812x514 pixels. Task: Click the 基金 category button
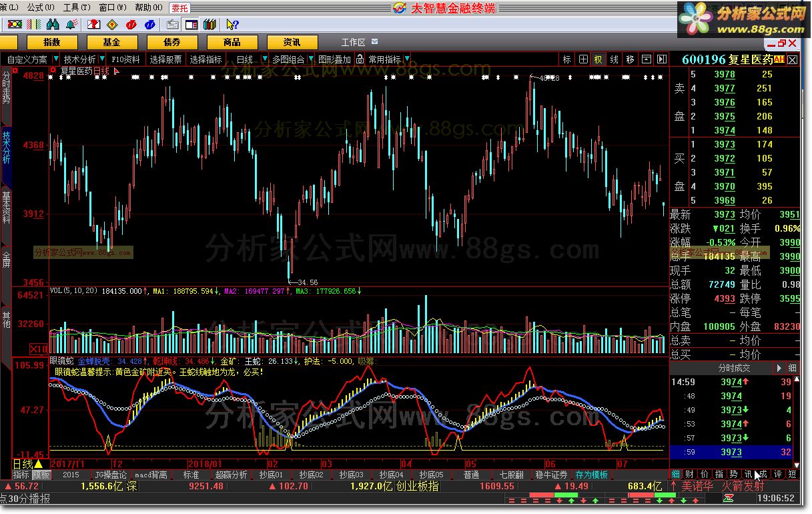click(x=111, y=42)
